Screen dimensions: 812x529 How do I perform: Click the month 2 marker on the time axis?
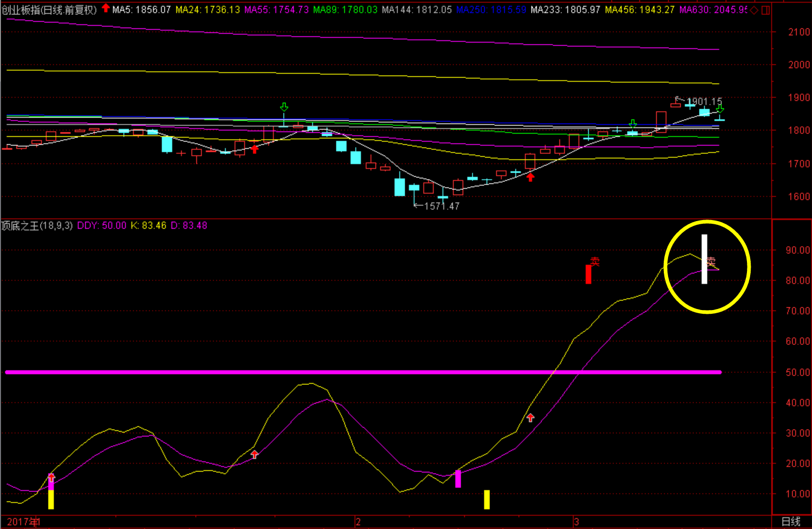(x=358, y=522)
